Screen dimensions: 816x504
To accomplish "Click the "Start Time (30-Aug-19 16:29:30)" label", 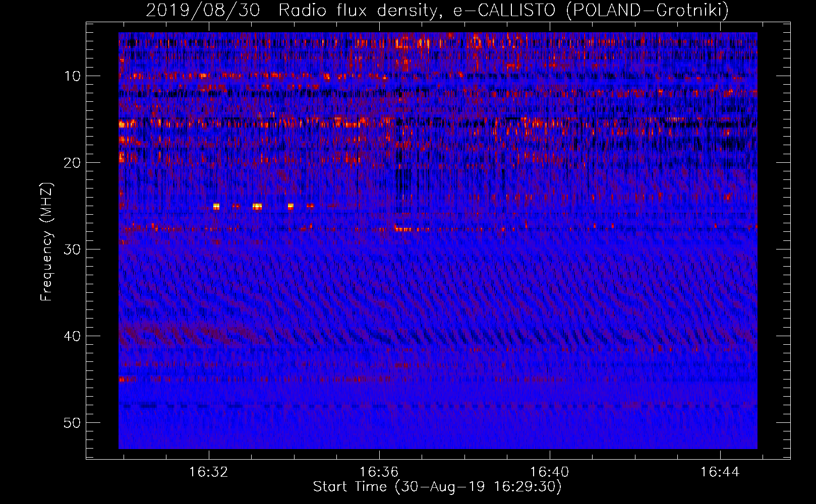I will coord(437,487).
